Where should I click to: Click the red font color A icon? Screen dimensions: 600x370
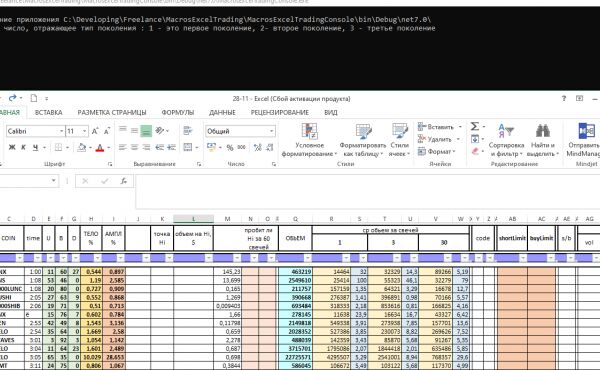100,147
